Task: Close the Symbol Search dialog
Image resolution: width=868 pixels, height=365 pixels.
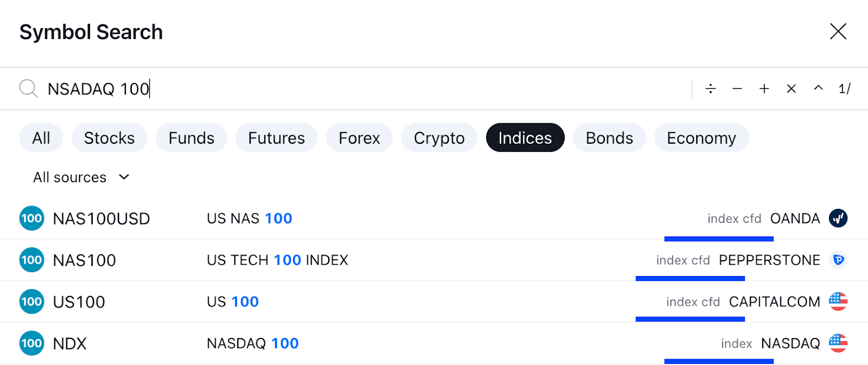Action: tap(838, 31)
